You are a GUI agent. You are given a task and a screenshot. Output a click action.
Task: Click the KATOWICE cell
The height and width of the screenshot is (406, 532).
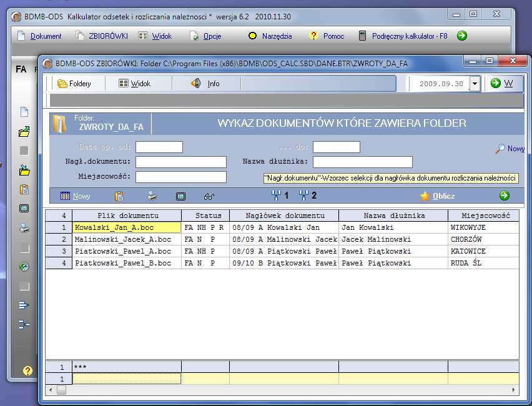coord(483,251)
